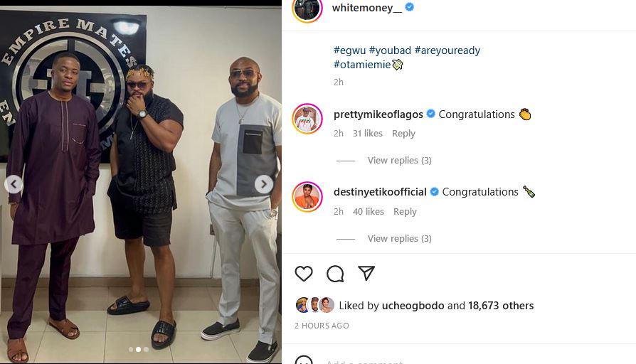Open prettymikeoflagos avatar
The width and height of the screenshot is (636, 364).
coord(307,118)
